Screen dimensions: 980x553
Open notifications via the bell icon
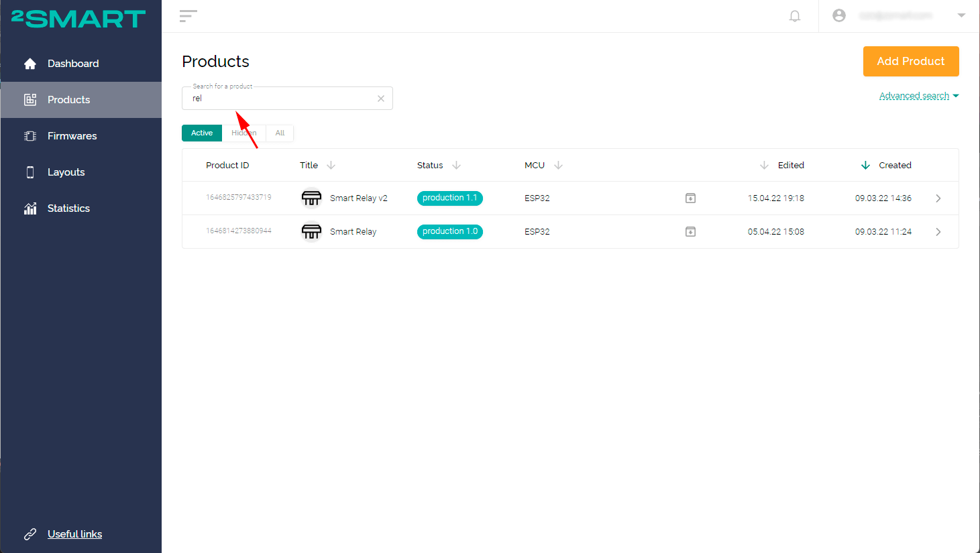(795, 16)
